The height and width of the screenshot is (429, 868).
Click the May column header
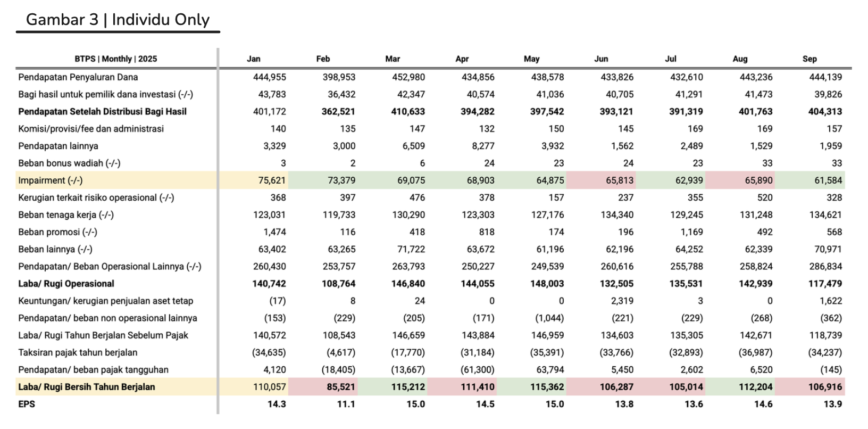[531, 59]
